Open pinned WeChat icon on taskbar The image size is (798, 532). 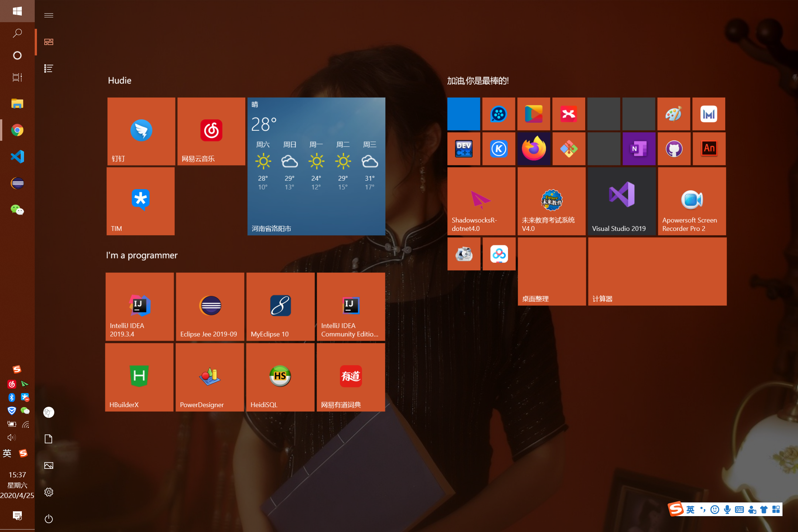coord(17,210)
